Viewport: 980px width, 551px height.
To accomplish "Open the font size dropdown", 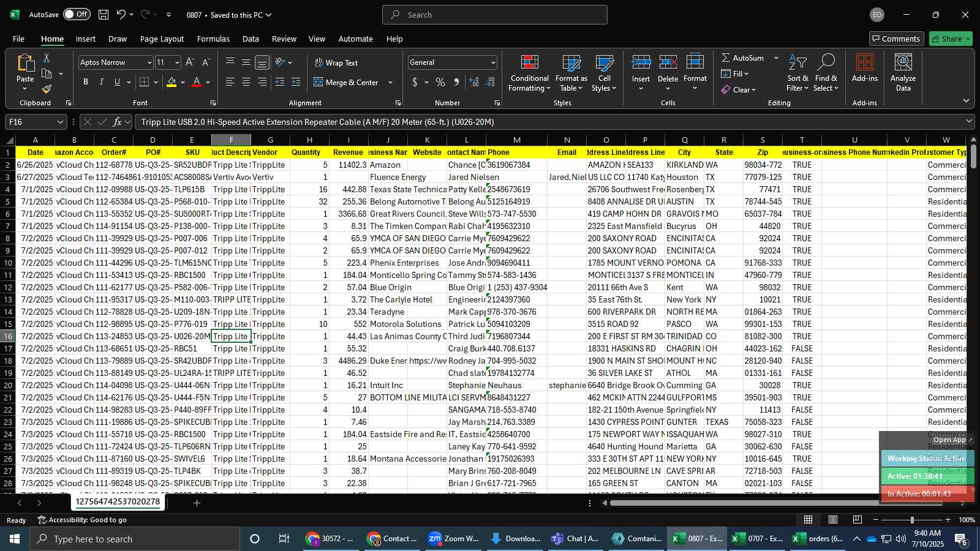I will [x=177, y=62].
